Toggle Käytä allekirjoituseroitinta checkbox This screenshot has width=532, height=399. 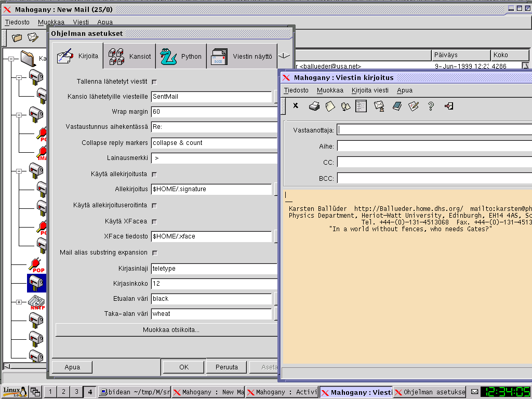pyautogui.click(x=154, y=206)
